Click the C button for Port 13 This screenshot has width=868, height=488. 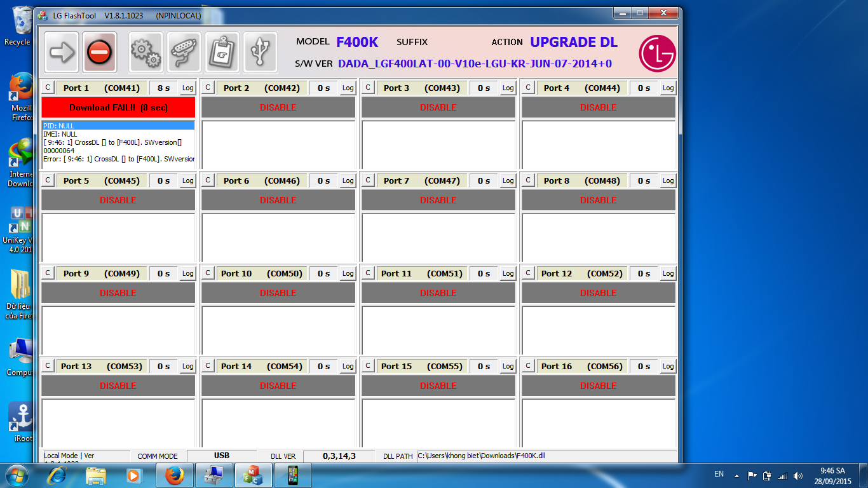(48, 367)
